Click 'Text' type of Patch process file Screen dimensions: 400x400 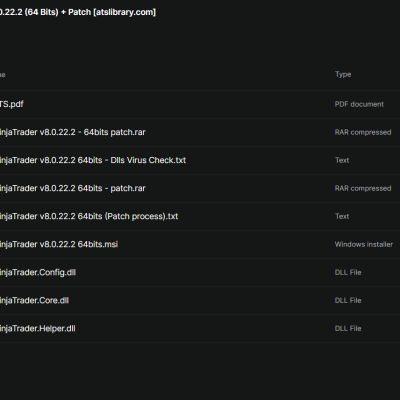(342, 216)
